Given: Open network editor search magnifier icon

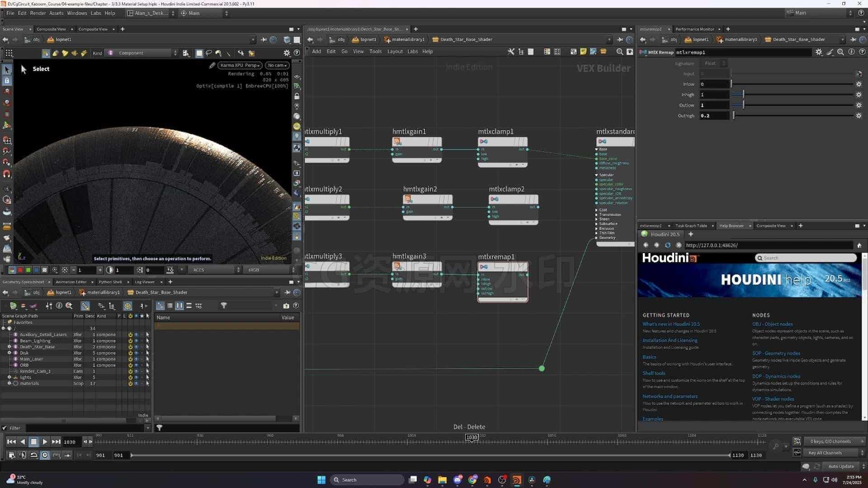Looking at the screenshot, I should (620, 52).
